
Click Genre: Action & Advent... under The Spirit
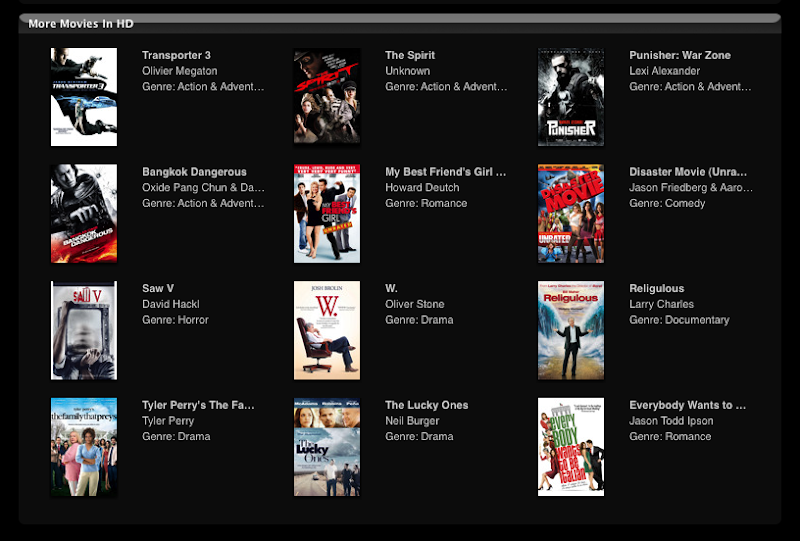pyautogui.click(x=446, y=87)
